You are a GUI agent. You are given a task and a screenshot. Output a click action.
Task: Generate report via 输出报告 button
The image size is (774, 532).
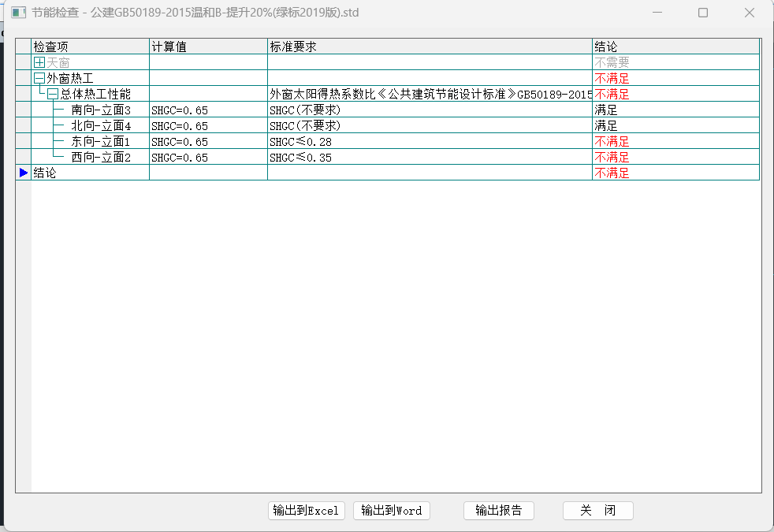[498, 511]
